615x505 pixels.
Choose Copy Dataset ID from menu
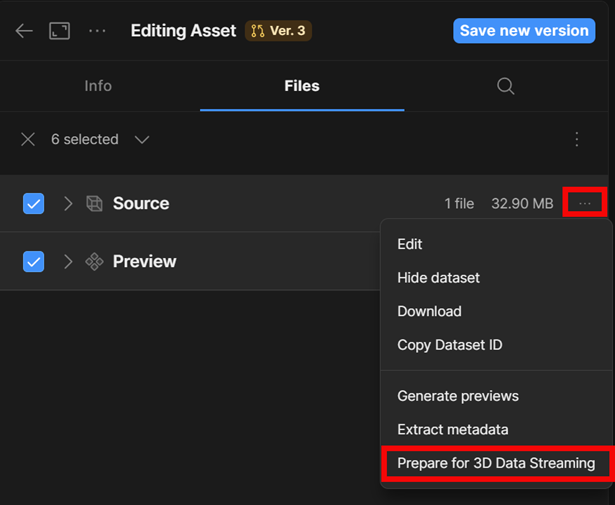point(449,345)
